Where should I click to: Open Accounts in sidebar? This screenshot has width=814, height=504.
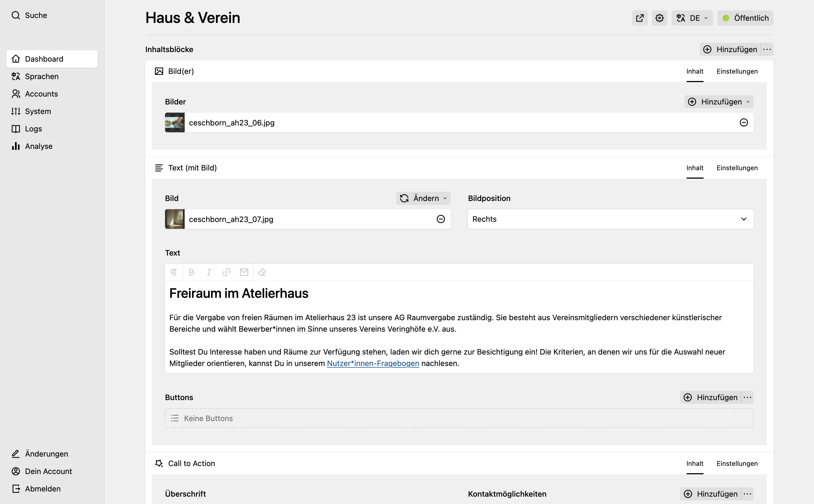[52, 94]
